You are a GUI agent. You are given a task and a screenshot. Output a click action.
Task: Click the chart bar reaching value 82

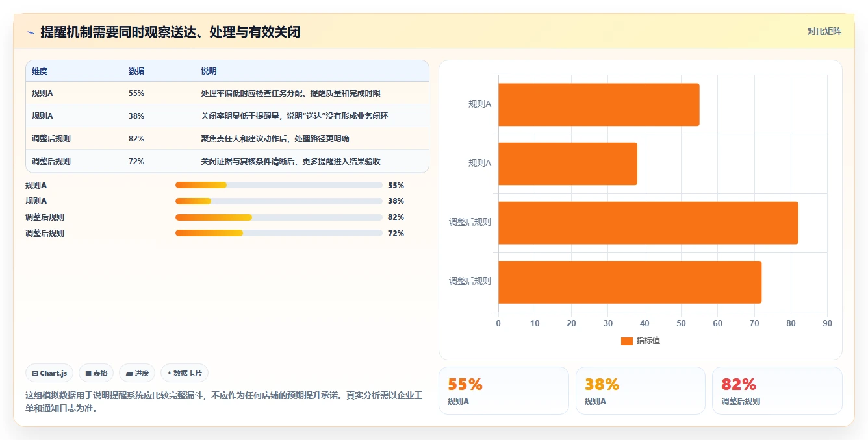coord(648,223)
